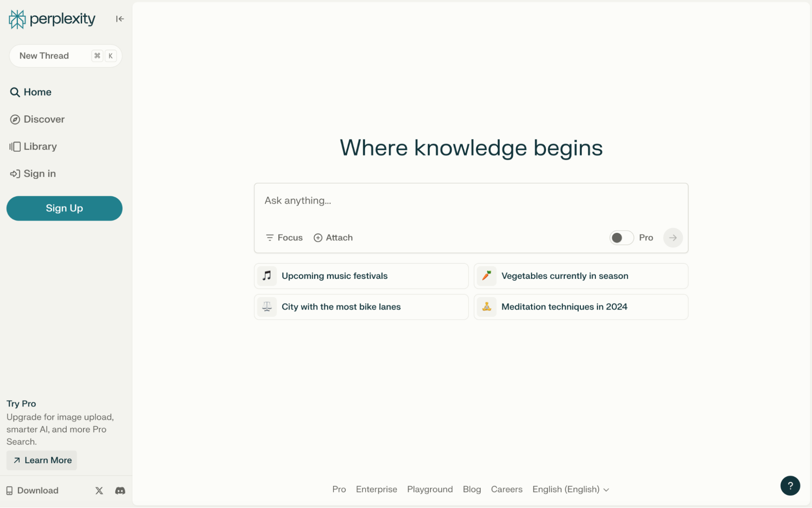Screen dimensions: 812x508
Task: Open the X (Twitter) social icon
Action: coord(99,491)
